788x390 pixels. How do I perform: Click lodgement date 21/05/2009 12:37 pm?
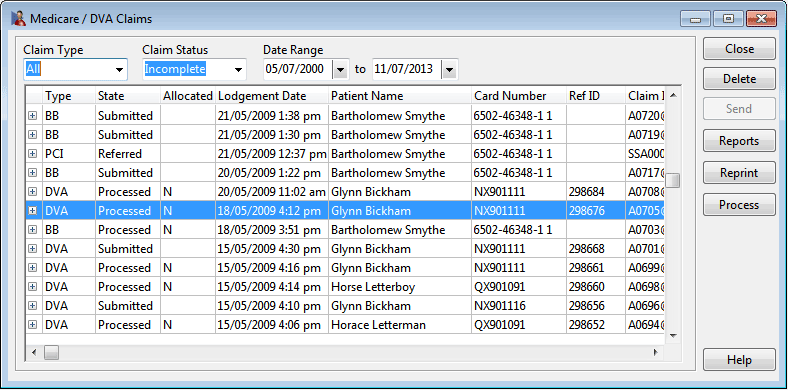coord(272,154)
